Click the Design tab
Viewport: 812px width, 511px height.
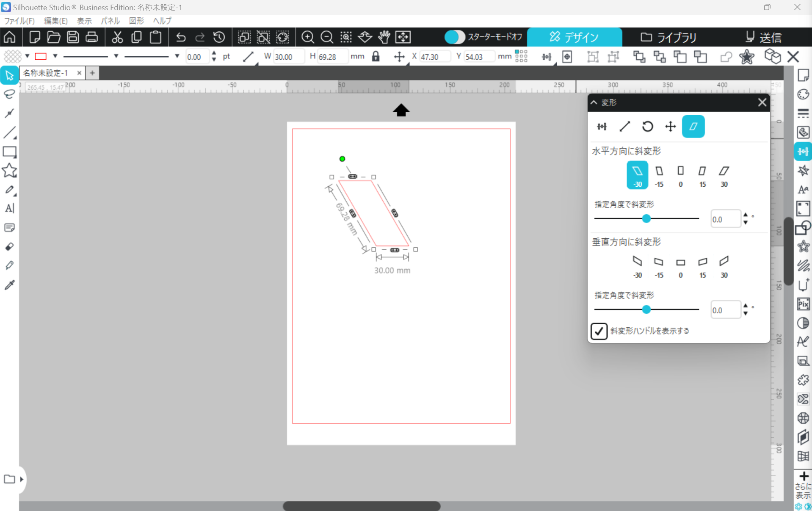(x=574, y=37)
